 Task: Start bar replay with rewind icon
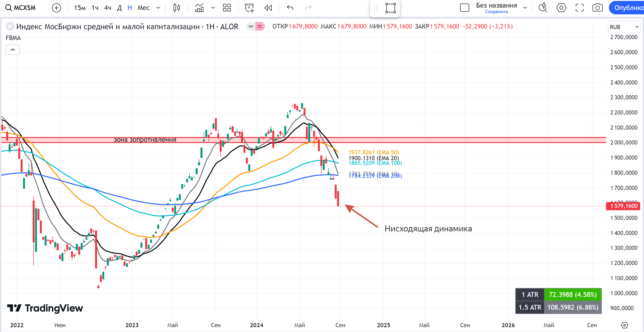coord(268,8)
